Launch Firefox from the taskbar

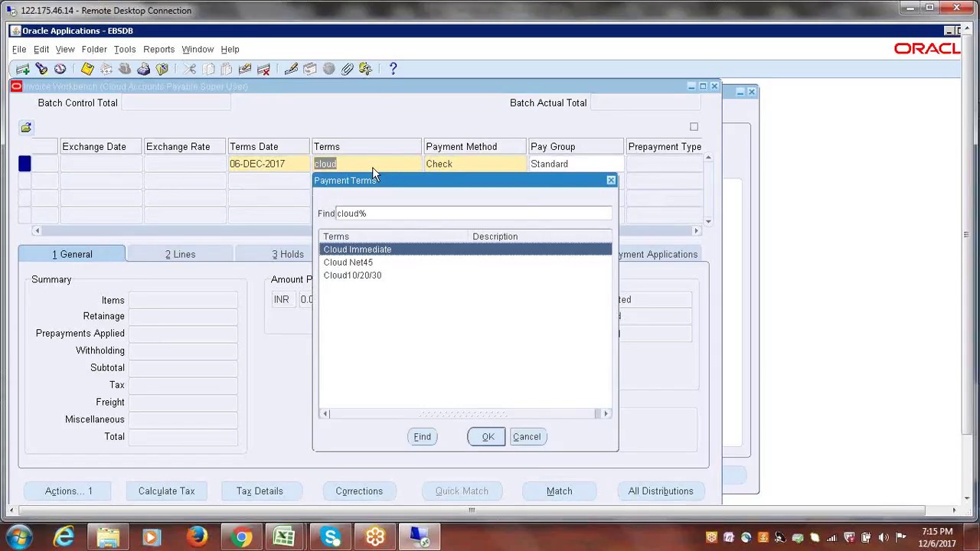click(197, 536)
